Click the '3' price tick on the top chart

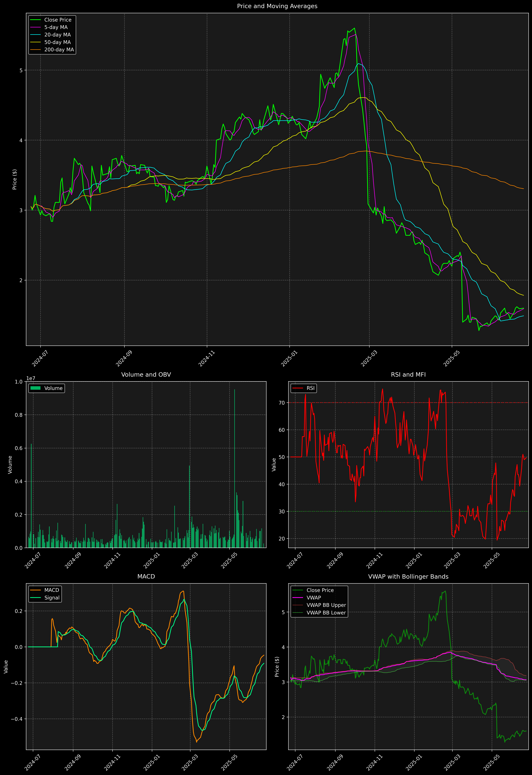(21, 210)
